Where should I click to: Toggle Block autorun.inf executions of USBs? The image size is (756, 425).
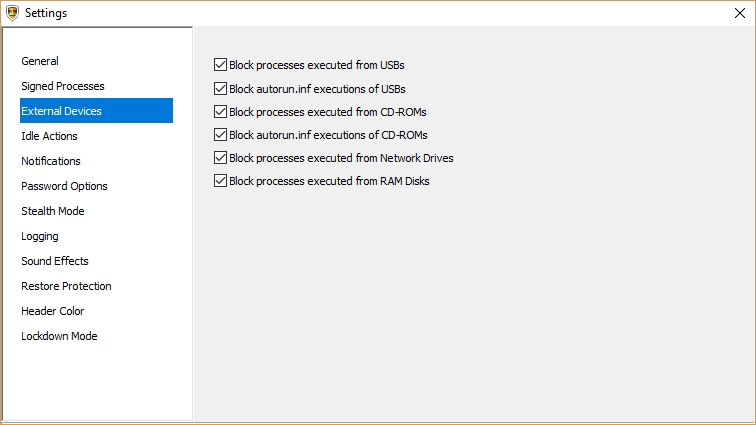[221, 88]
